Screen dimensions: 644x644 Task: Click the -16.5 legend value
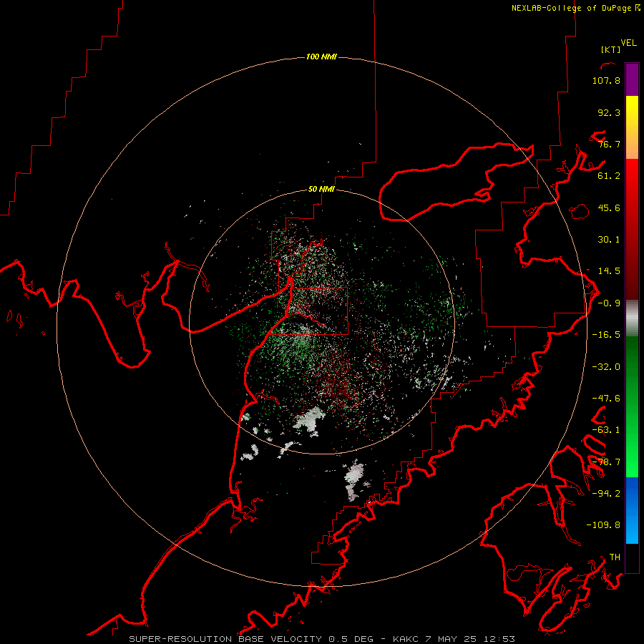606,335
